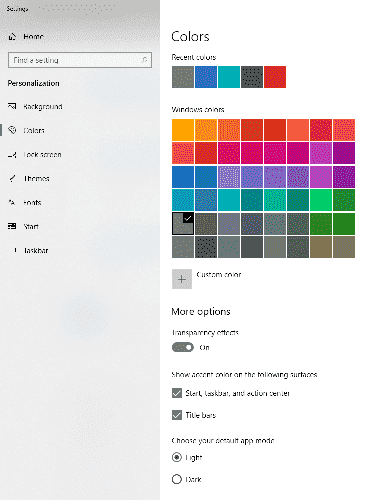This screenshot has height=500, width=391.
Task: Open Background settings picture icon
Action: click(x=12, y=106)
